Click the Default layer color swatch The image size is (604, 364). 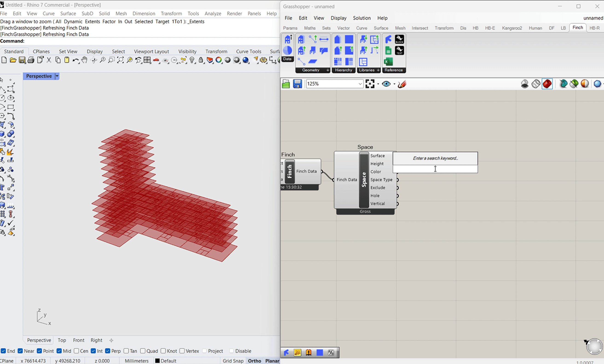click(157, 361)
